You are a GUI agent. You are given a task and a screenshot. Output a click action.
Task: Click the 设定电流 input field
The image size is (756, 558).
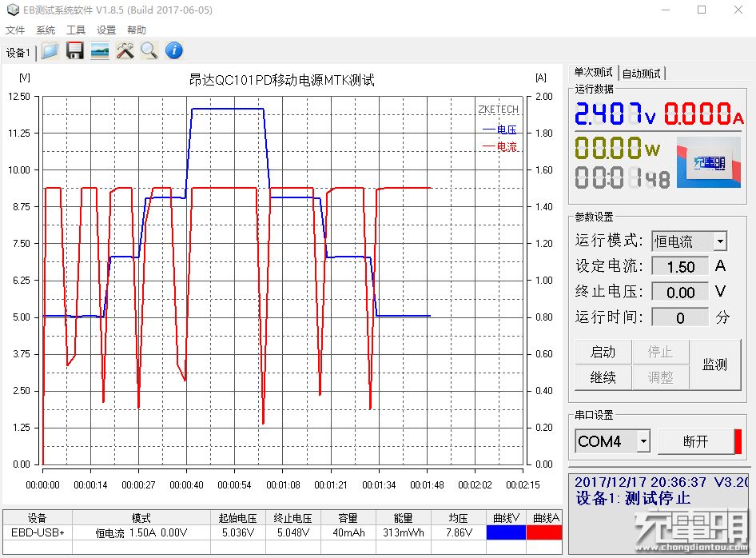tap(680, 267)
